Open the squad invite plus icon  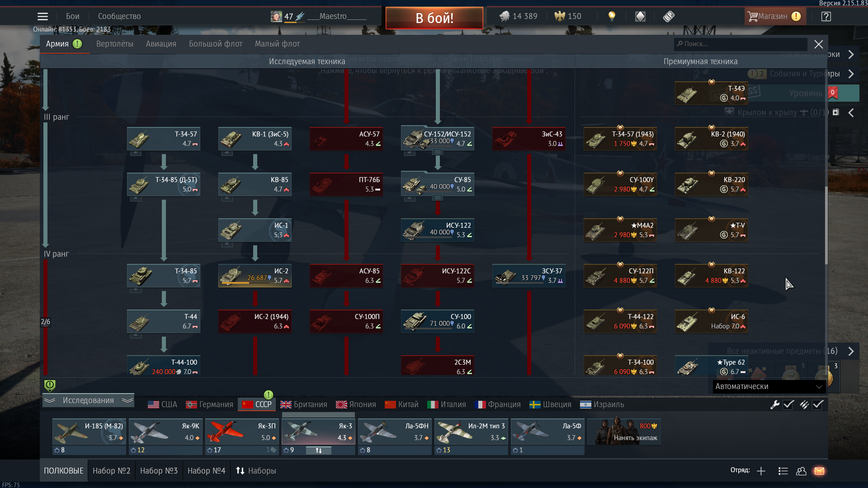(761, 471)
